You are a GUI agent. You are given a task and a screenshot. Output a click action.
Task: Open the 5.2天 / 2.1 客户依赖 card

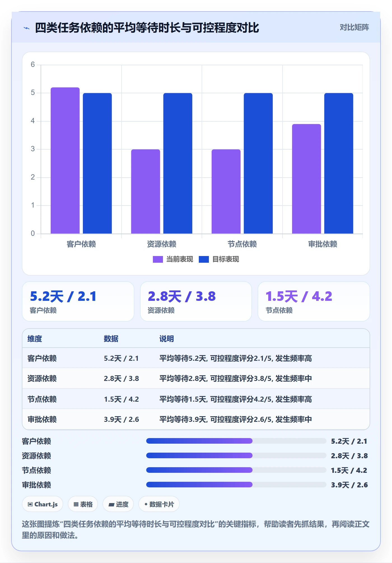point(78,301)
